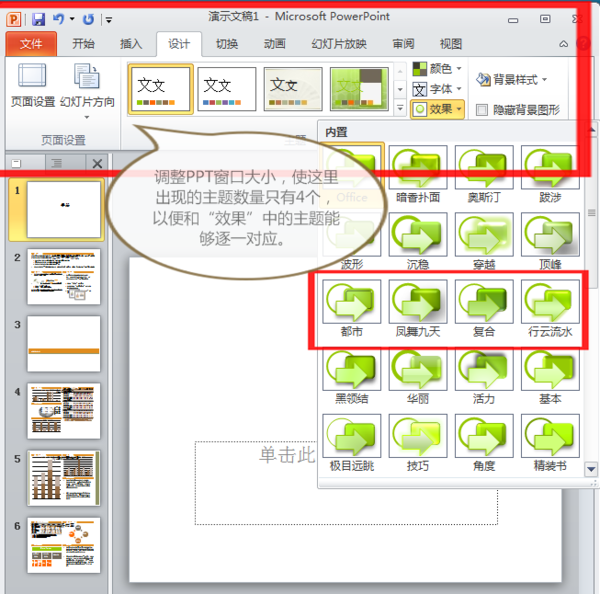Image resolution: width=600 pixels, height=594 pixels.
Task: Choose the 行云流水 effect
Action: tap(550, 308)
